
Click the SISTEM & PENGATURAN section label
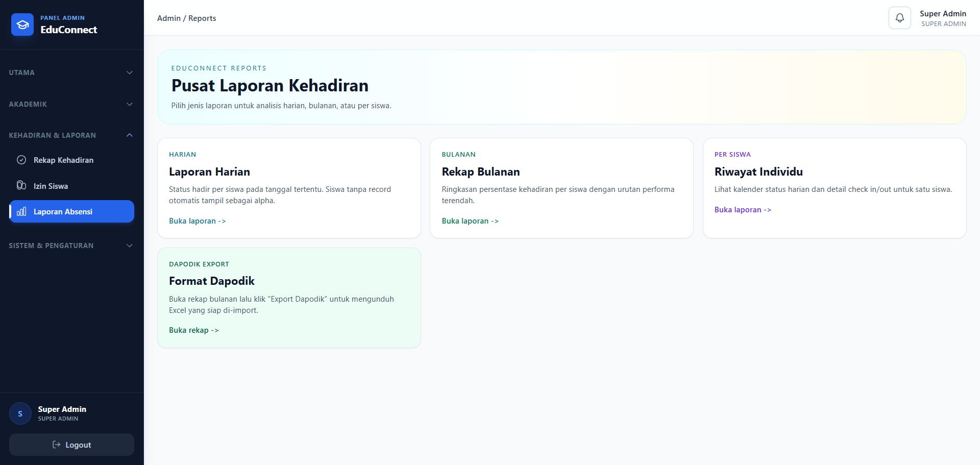[51, 246]
